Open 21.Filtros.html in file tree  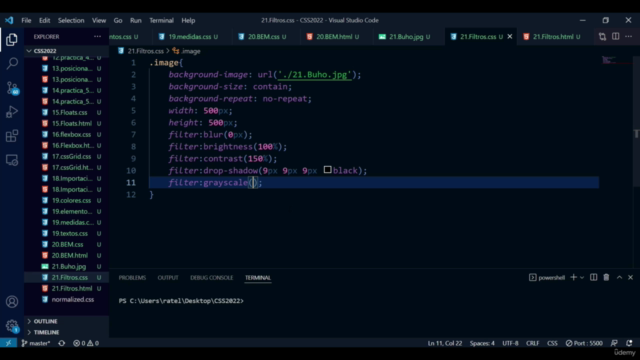click(x=67, y=289)
